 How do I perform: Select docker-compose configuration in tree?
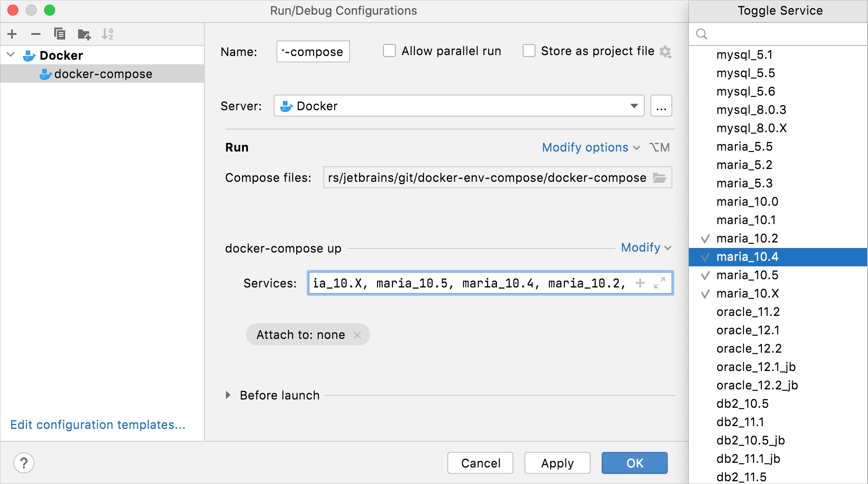pos(102,74)
